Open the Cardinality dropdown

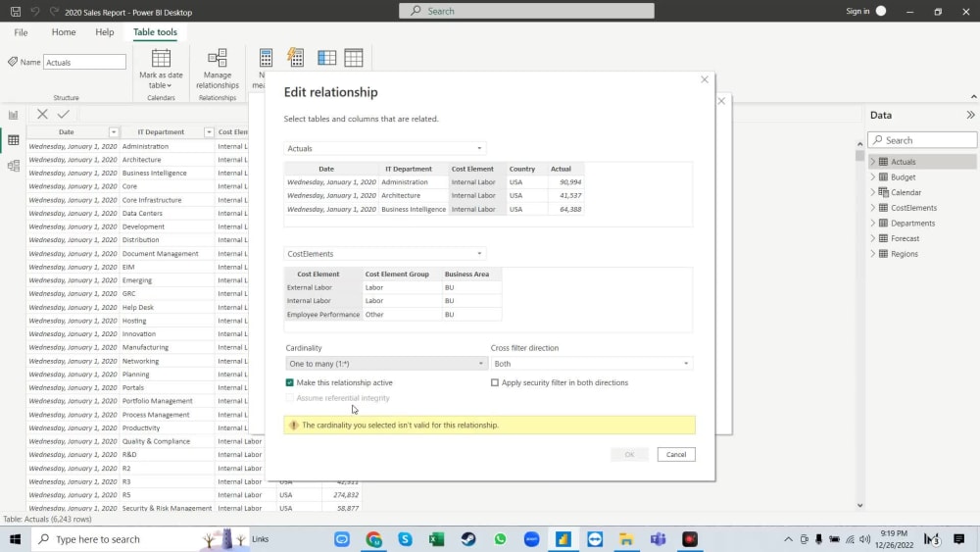click(x=386, y=363)
